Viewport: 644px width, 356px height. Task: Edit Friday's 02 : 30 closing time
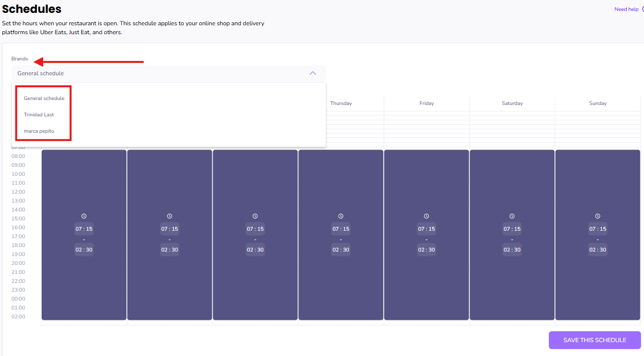pos(426,250)
